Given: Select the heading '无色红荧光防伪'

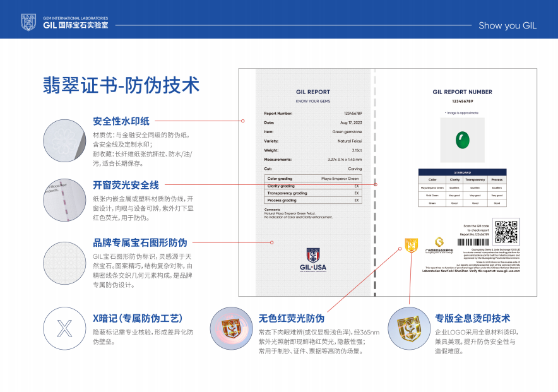Looking at the screenshot, I should [292, 318].
